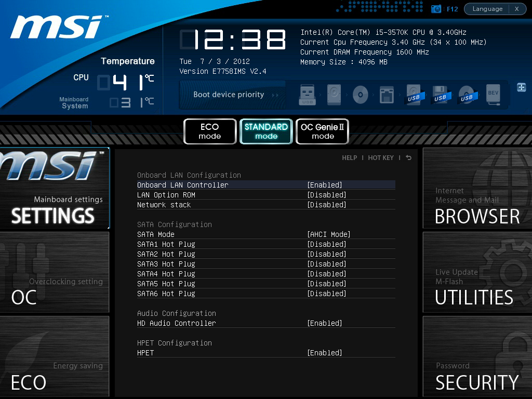
Task: Click the Boot device priority label
Action: (x=229, y=95)
